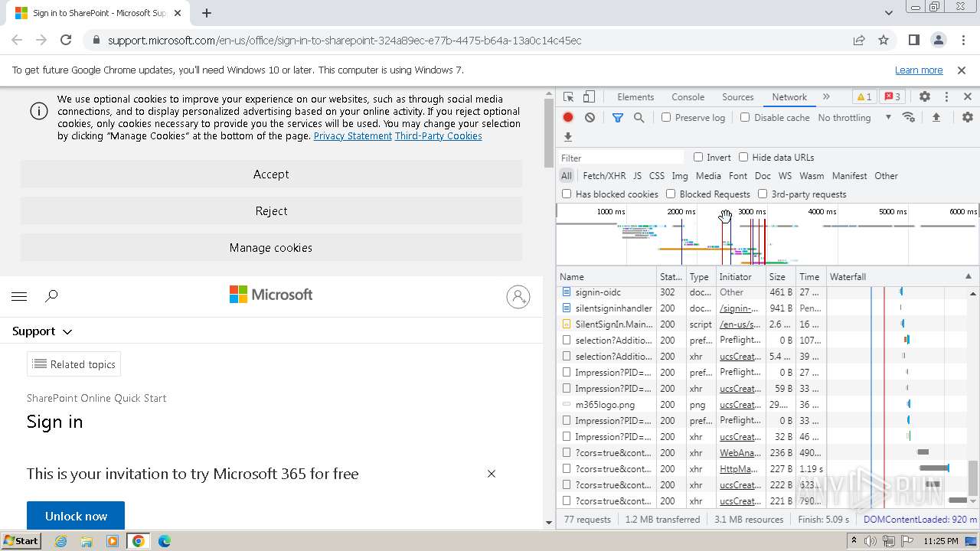Check the Invert filter checkbox

pos(698,157)
